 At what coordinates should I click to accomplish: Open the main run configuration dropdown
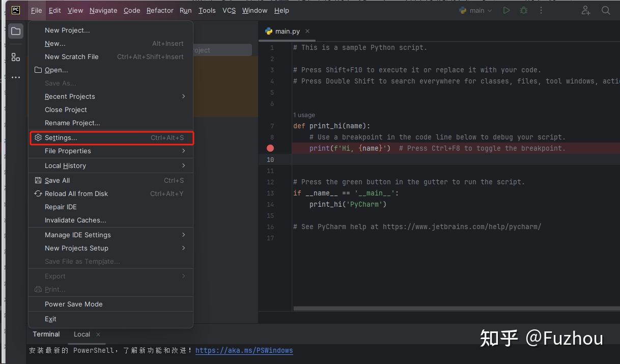tap(475, 10)
